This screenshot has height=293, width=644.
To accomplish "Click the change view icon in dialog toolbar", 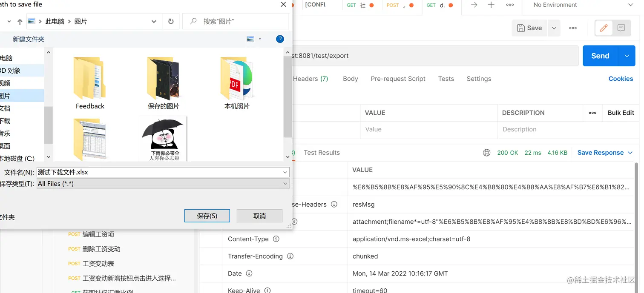I will 250,39.
